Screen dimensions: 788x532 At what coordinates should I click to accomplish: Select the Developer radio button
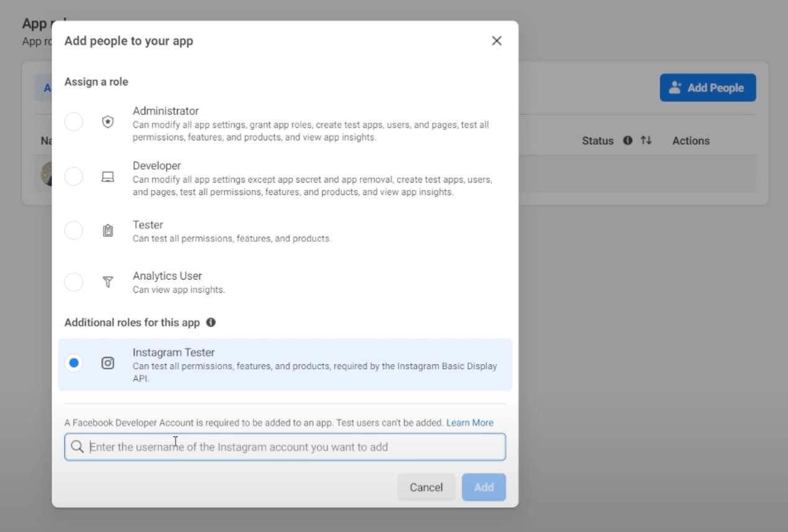coord(73,177)
